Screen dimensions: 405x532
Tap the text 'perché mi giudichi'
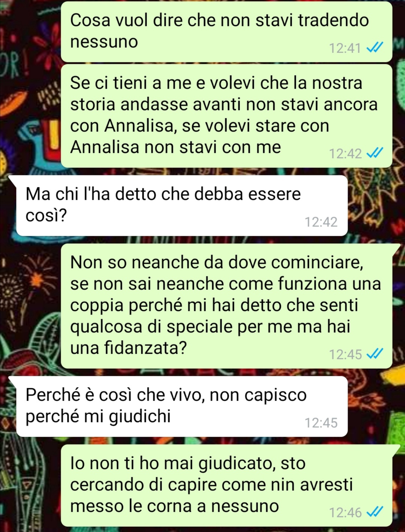tap(98, 417)
